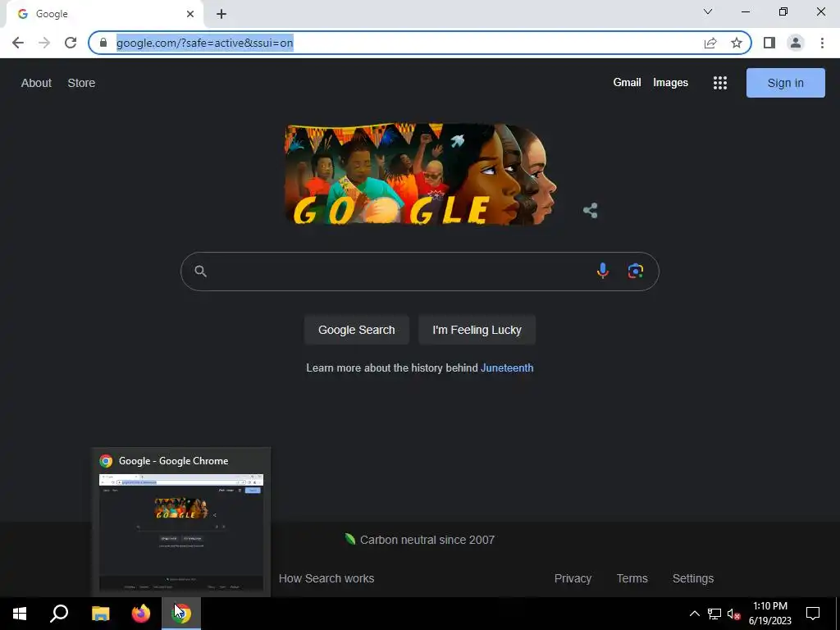Launch Firefox from the taskbar
Image resolution: width=840 pixels, height=630 pixels.
click(x=141, y=614)
